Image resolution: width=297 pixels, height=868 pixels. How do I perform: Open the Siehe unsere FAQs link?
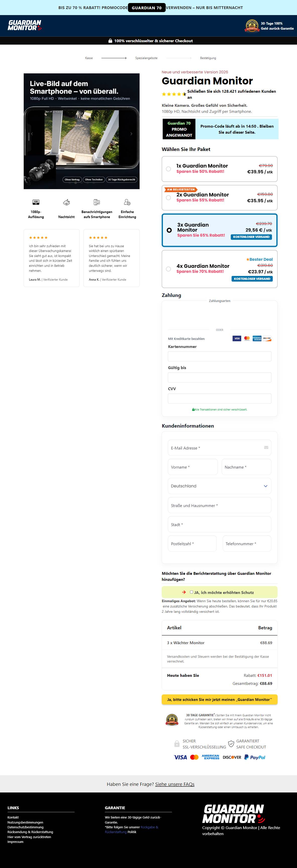175,784
